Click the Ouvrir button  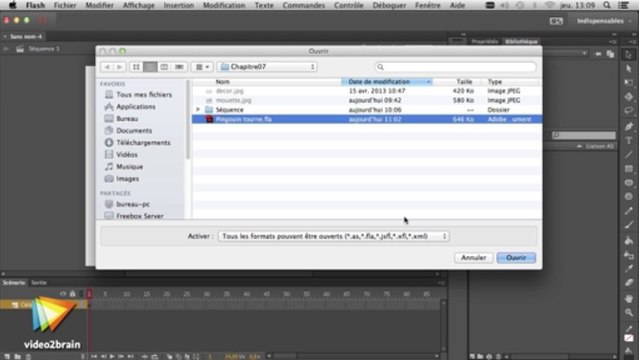(516, 258)
